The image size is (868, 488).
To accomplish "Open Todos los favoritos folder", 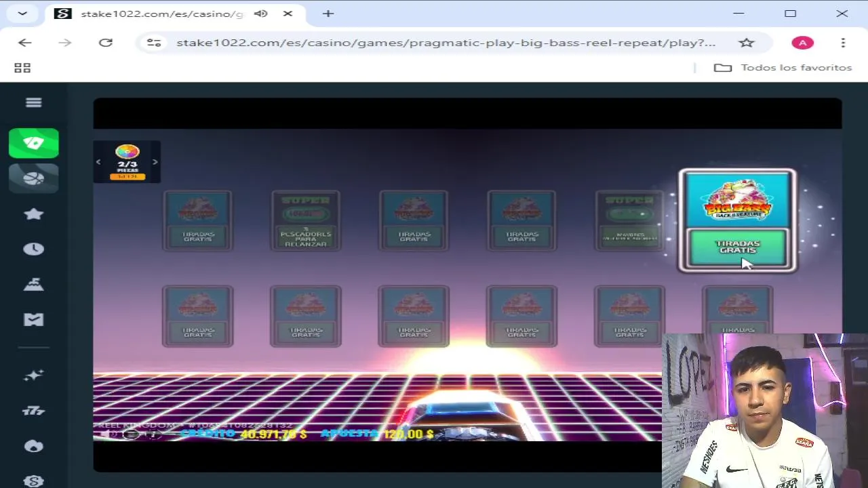I will [x=783, y=68].
